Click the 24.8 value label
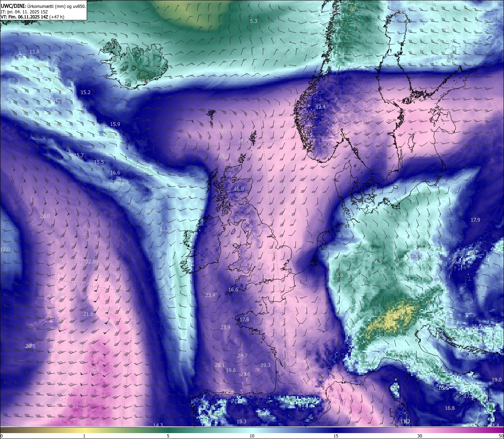 (243, 141)
